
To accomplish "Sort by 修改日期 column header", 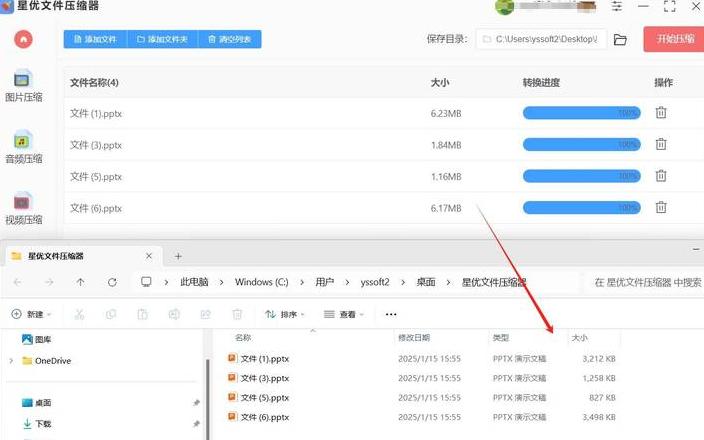I will (414, 338).
